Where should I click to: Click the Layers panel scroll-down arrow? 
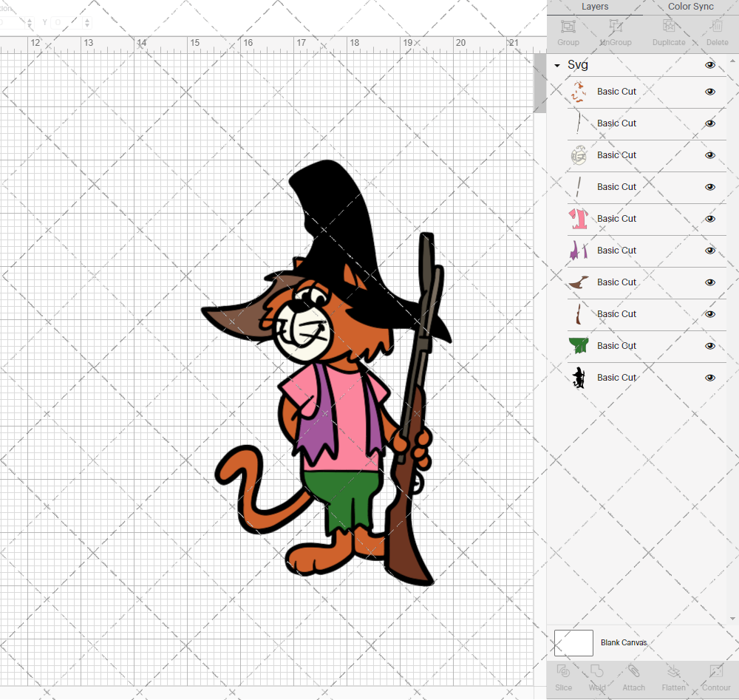tap(732, 619)
